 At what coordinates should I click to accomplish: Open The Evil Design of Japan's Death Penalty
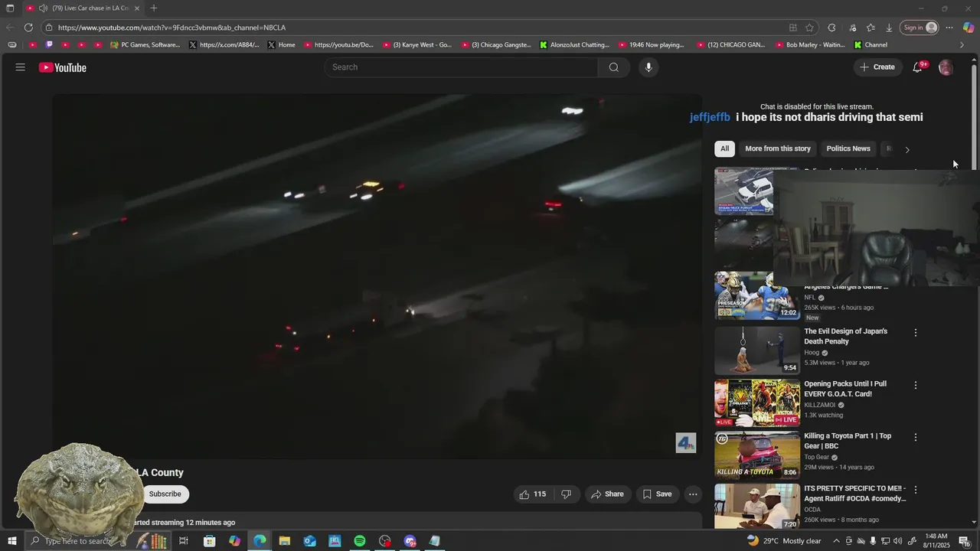pyautogui.click(x=846, y=337)
